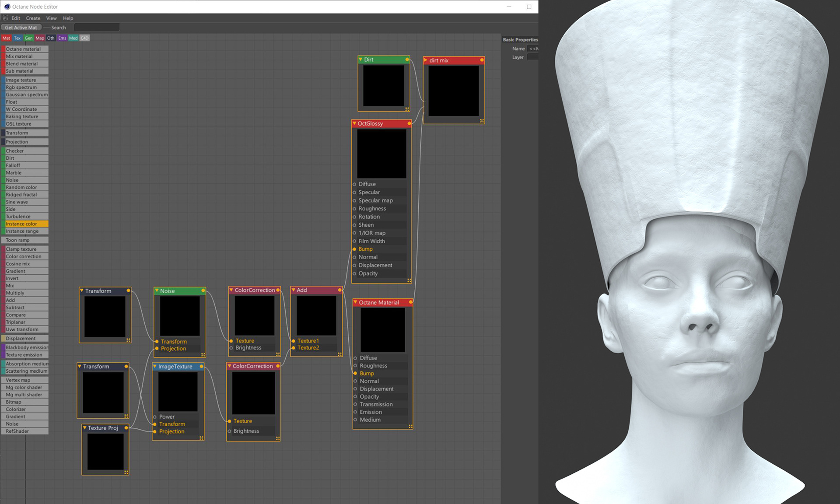Switch to the Basic Properties tab

click(520, 39)
